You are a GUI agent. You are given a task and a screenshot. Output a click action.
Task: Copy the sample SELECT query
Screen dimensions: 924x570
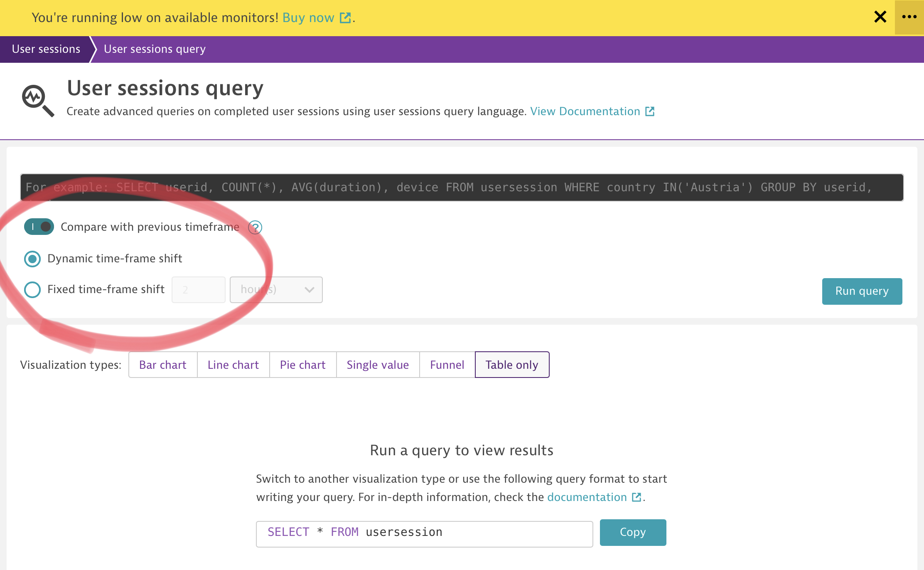point(632,532)
